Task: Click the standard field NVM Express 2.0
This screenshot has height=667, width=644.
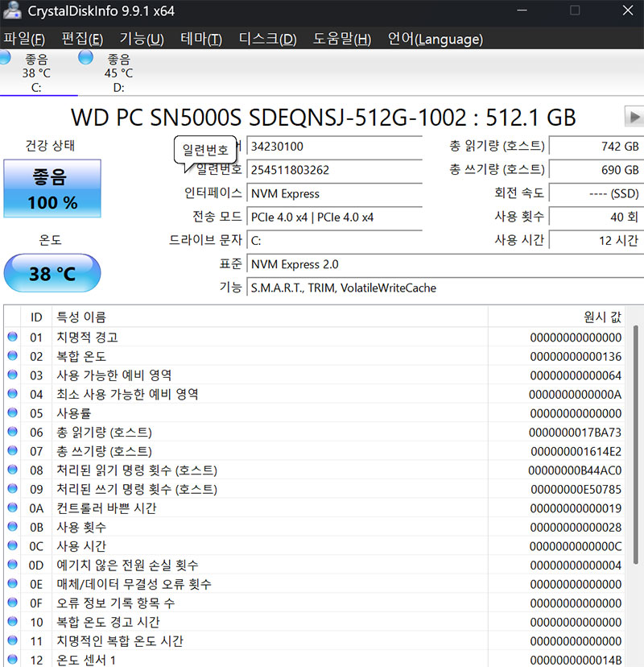Action: (445, 264)
